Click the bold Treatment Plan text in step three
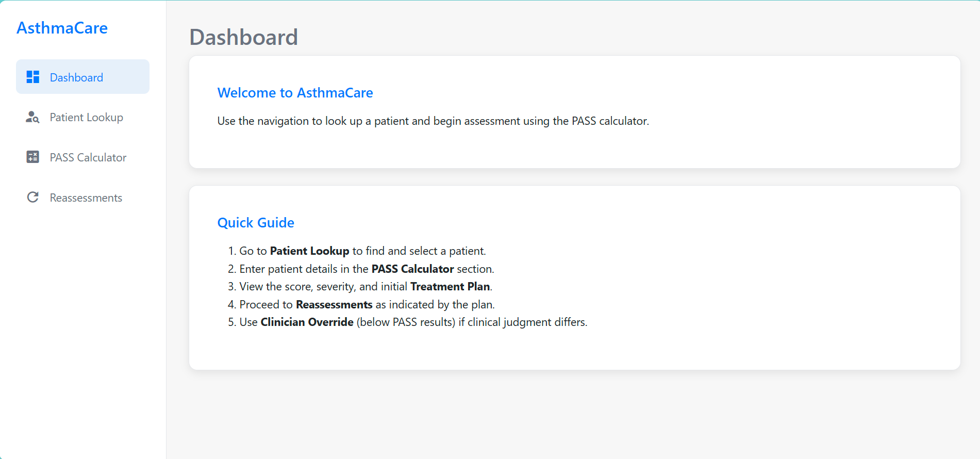 (x=450, y=286)
